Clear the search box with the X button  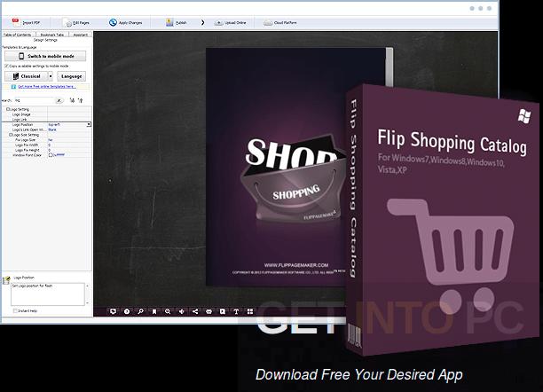pos(59,100)
